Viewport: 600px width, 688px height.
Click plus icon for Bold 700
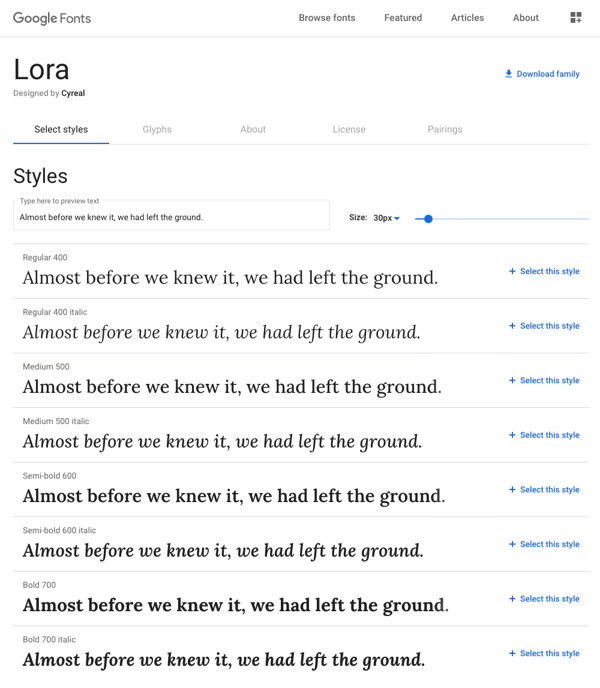tap(512, 599)
